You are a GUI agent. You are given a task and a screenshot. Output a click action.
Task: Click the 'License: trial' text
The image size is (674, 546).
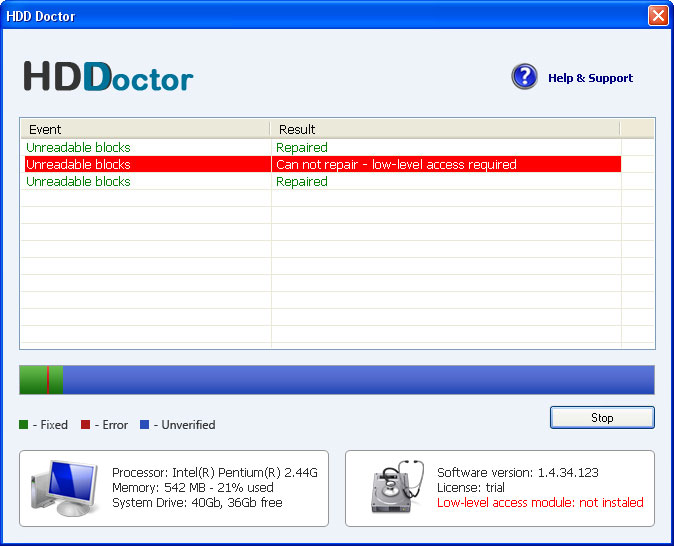point(471,488)
